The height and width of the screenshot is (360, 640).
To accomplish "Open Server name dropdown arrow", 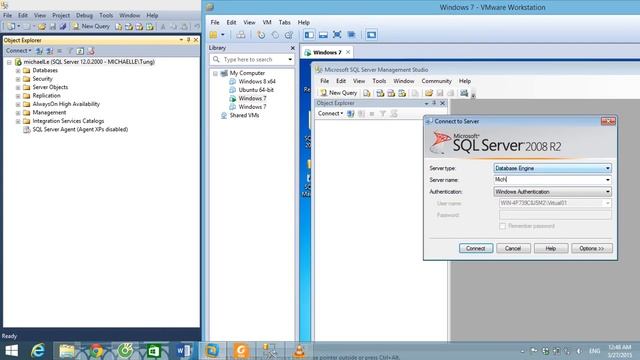I will pos(607,180).
